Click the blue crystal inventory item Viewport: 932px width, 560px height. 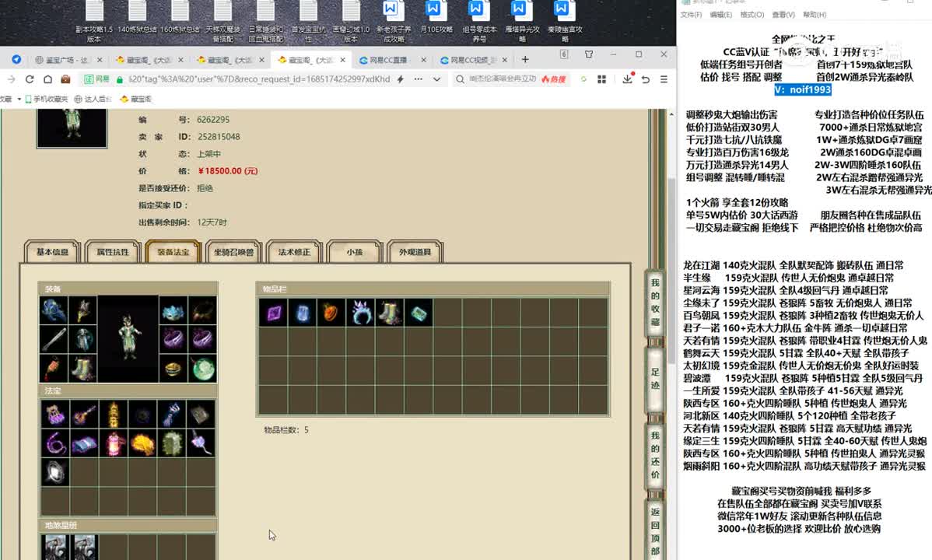pyautogui.click(x=303, y=313)
